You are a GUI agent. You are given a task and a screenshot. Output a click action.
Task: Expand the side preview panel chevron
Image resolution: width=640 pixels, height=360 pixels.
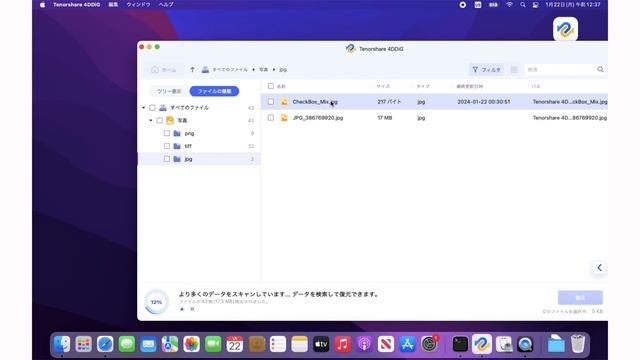[x=599, y=268]
